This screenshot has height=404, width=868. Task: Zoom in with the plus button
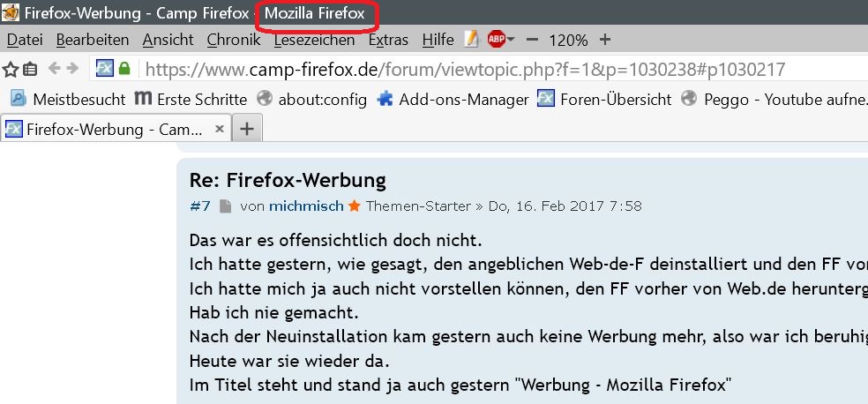(605, 40)
